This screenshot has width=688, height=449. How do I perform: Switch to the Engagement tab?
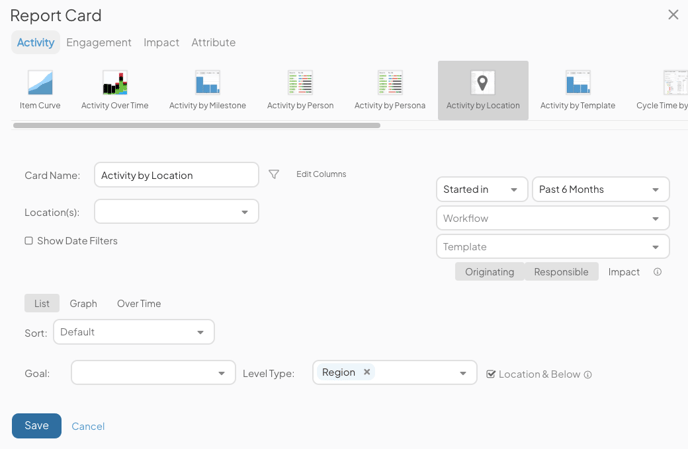pyautogui.click(x=99, y=43)
